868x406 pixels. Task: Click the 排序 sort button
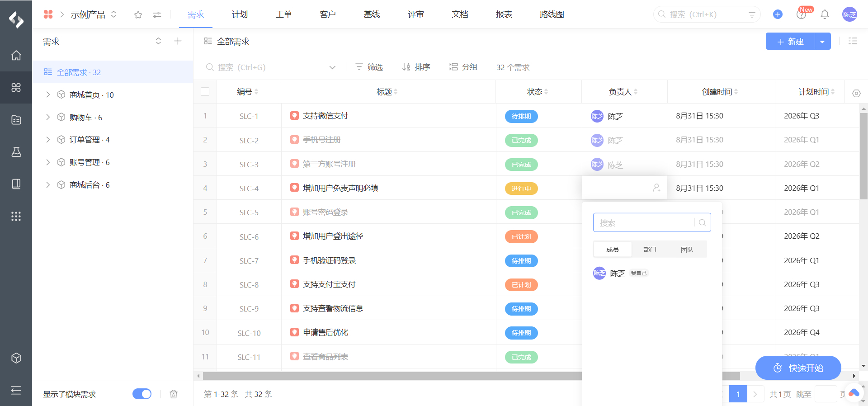tap(416, 67)
